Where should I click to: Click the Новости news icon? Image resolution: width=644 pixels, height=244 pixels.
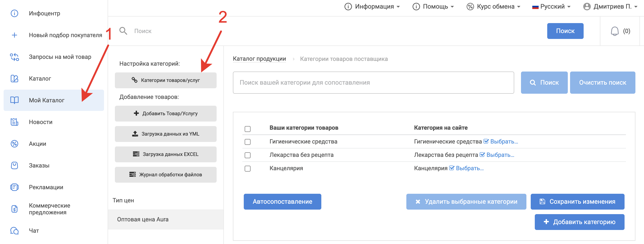click(x=14, y=122)
